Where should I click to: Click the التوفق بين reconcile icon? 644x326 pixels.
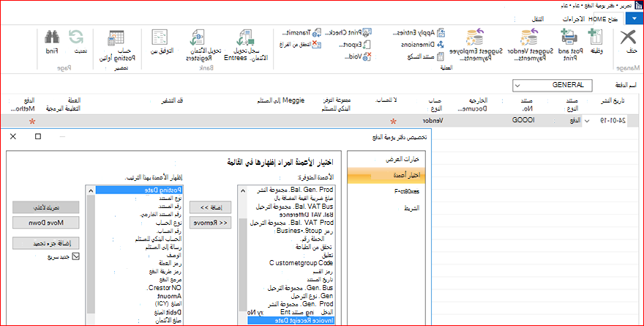(160, 37)
